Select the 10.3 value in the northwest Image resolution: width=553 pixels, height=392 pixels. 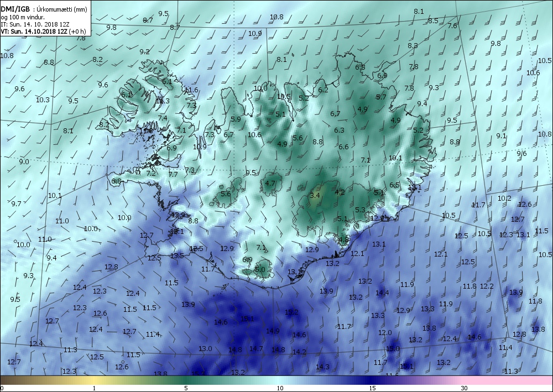point(43,100)
